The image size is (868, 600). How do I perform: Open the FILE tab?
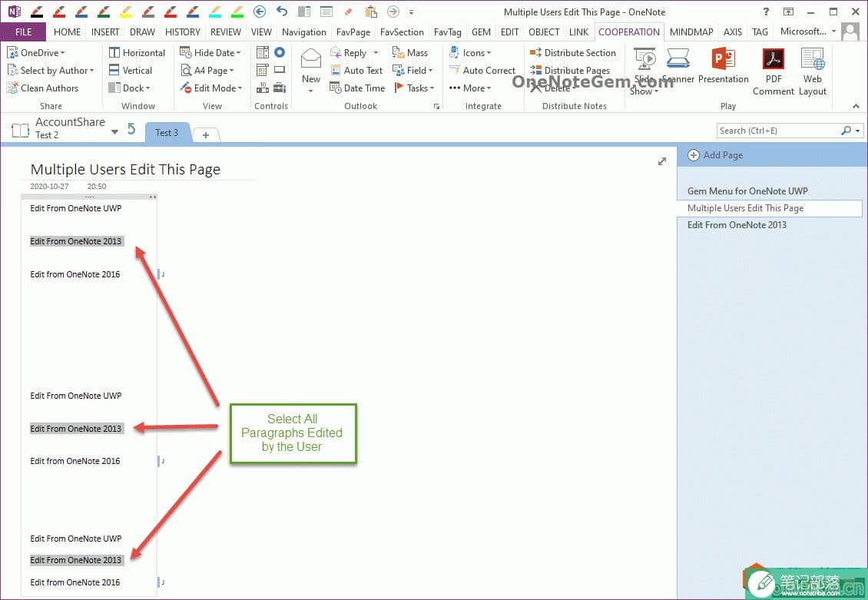[23, 32]
